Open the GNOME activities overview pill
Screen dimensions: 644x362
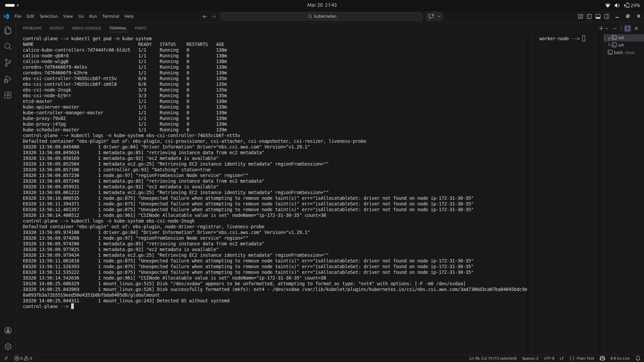pyautogui.click(x=12, y=5)
